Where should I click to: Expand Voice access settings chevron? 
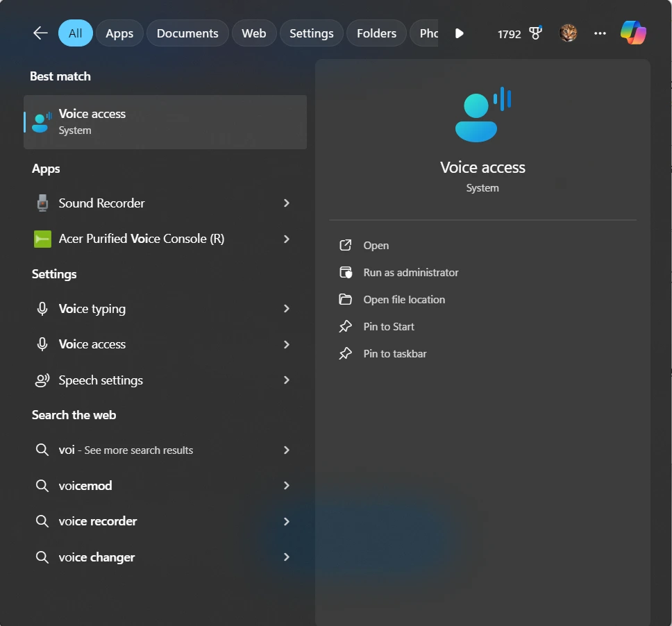click(x=287, y=344)
